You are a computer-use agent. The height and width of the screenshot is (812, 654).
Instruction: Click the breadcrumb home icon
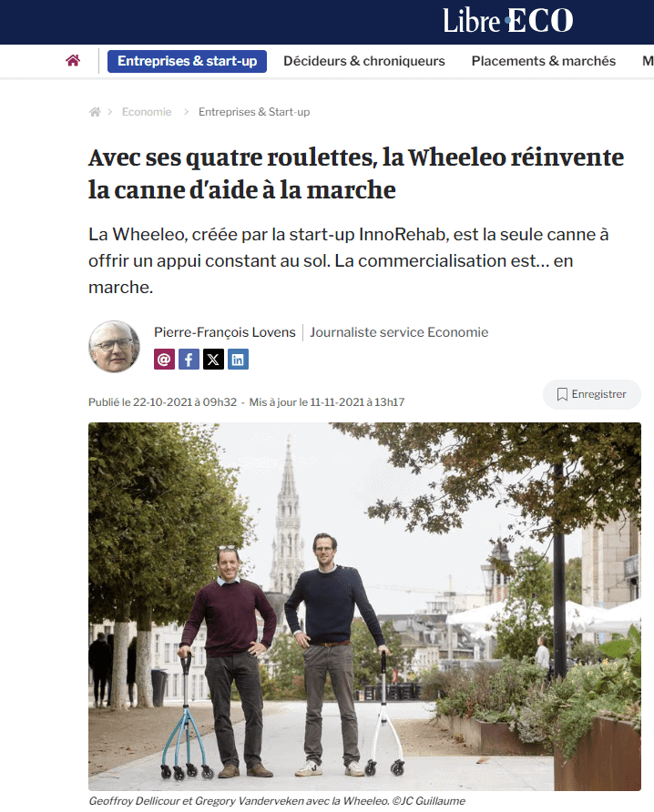(95, 112)
